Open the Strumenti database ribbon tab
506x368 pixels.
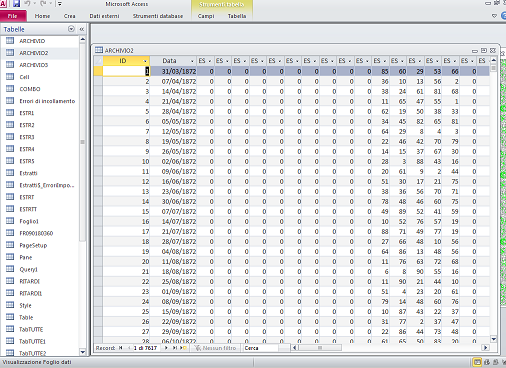158,16
